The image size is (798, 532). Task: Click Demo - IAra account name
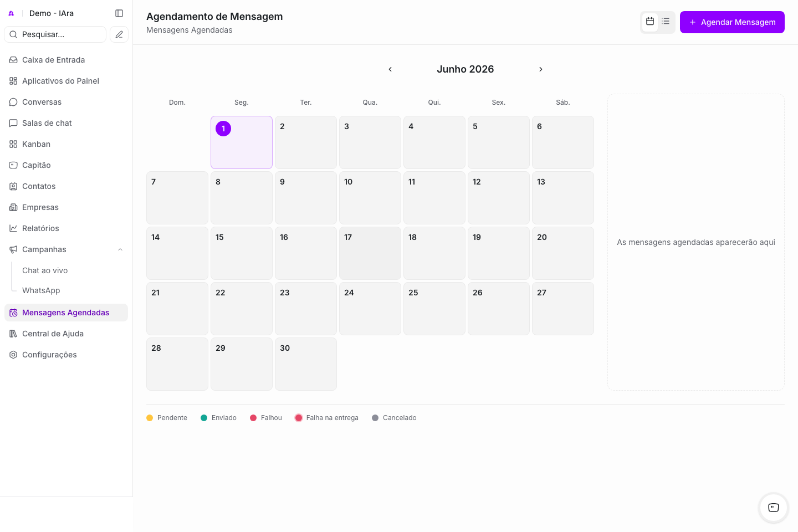pyautogui.click(x=52, y=13)
